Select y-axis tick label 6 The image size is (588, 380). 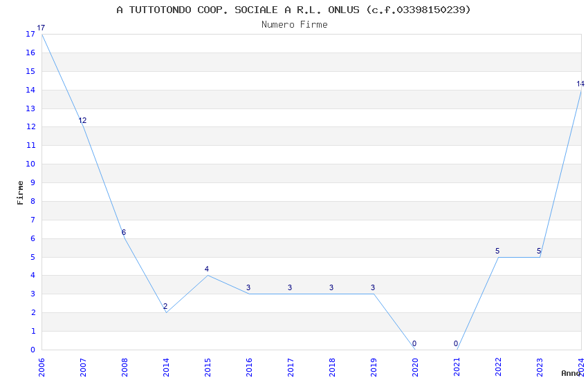33,238
